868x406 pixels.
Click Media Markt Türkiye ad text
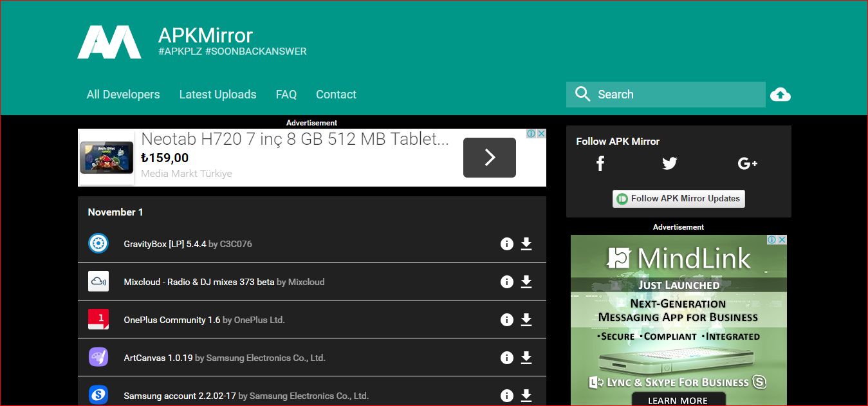[187, 174]
